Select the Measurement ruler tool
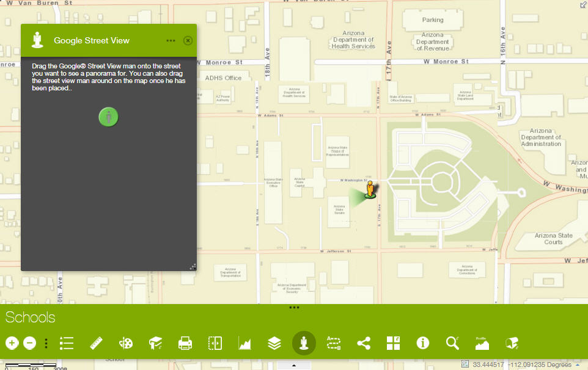The width and height of the screenshot is (588, 370). 96,343
